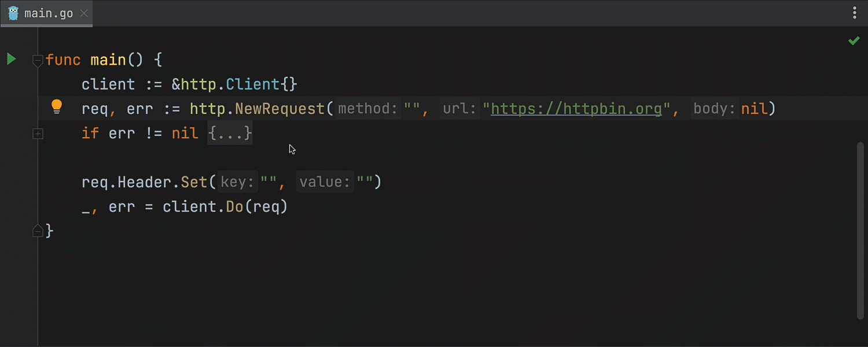This screenshot has width=868, height=347.
Task: Click the green checkmark inspection status icon
Action: click(x=854, y=40)
